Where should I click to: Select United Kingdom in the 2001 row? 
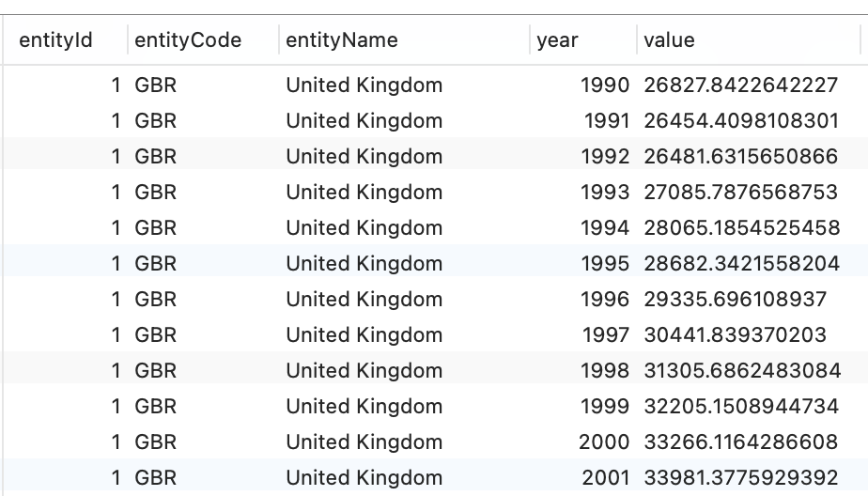(x=364, y=478)
